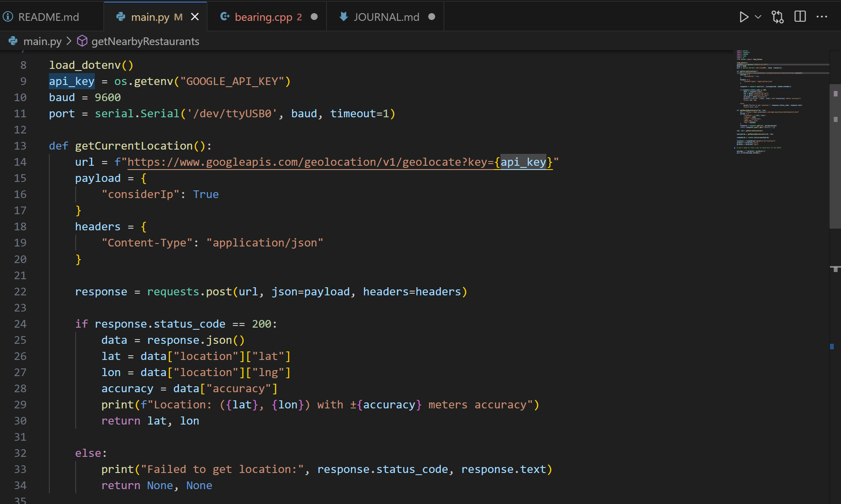The height and width of the screenshot is (504, 841).
Task: Open the More Actions ellipsis menu
Action: point(822,17)
